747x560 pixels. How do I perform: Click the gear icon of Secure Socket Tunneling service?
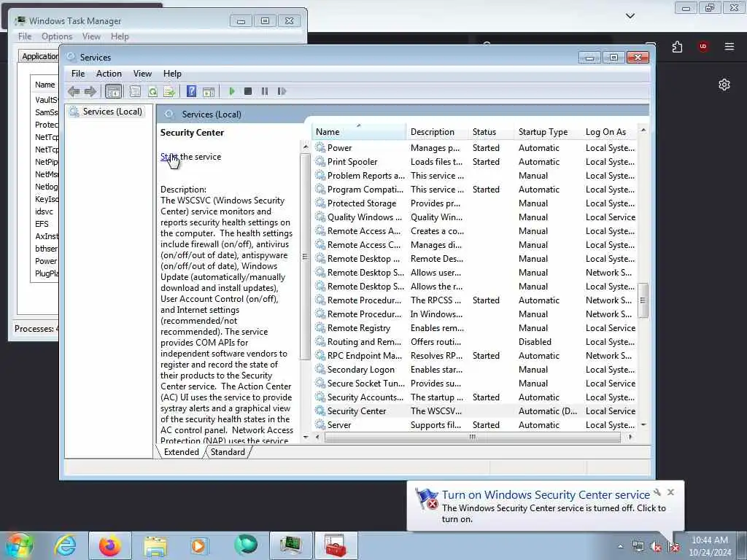[x=320, y=383]
